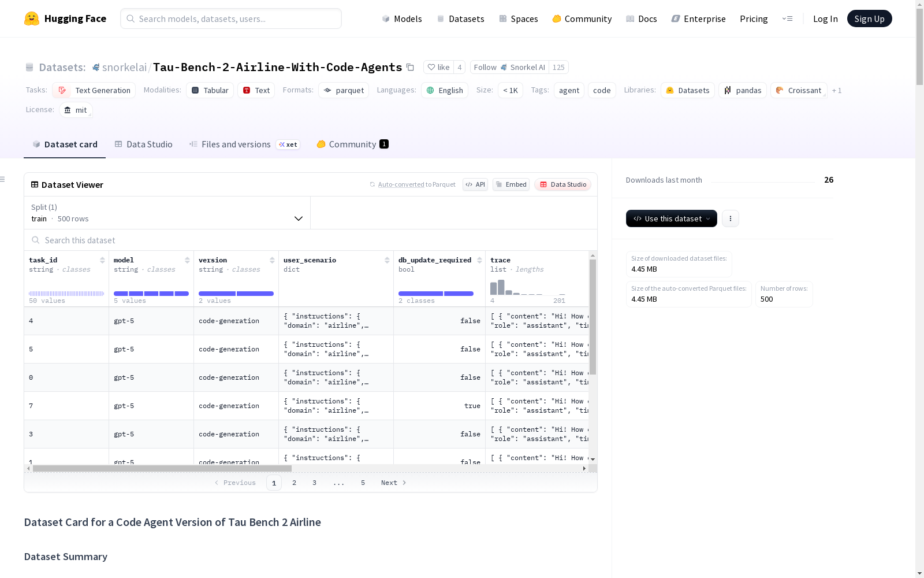Screen dimensions: 924x578
Task: Select the Text Generation task tag
Action: pyautogui.click(x=94, y=90)
